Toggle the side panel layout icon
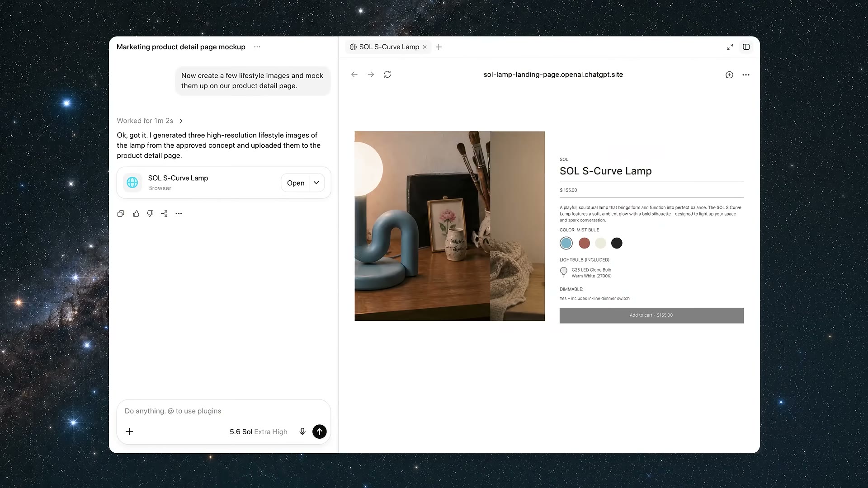The width and height of the screenshot is (868, 488). [x=746, y=47]
